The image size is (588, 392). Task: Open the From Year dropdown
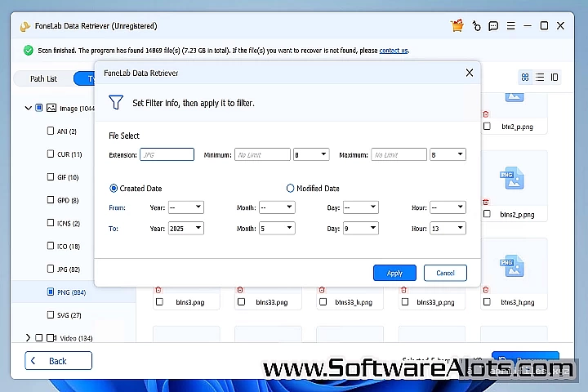[x=186, y=207]
